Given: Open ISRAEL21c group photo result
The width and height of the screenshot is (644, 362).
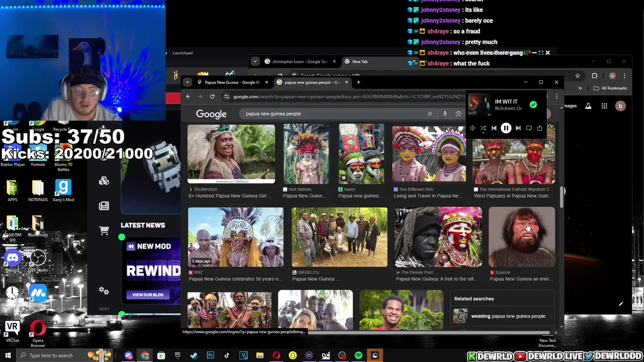Looking at the screenshot, I should click(x=340, y=237).
